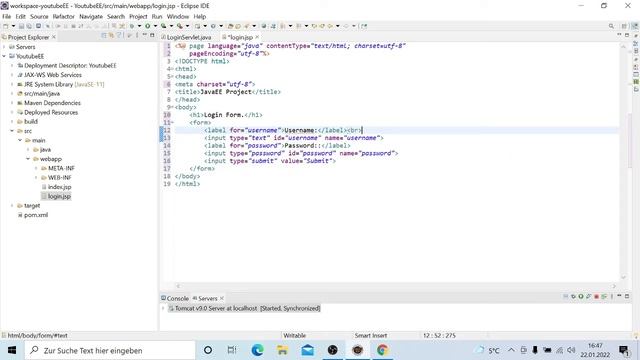The height and width of the screenshot is (360, 640).
Task: Close the Project Explorer tab
Action: tap(54, 37)
